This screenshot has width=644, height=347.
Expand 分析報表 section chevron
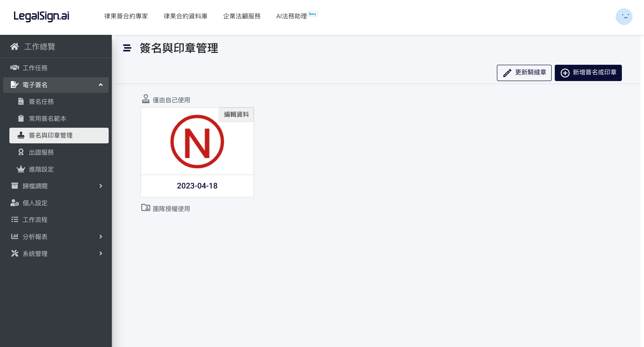point(101,237)
